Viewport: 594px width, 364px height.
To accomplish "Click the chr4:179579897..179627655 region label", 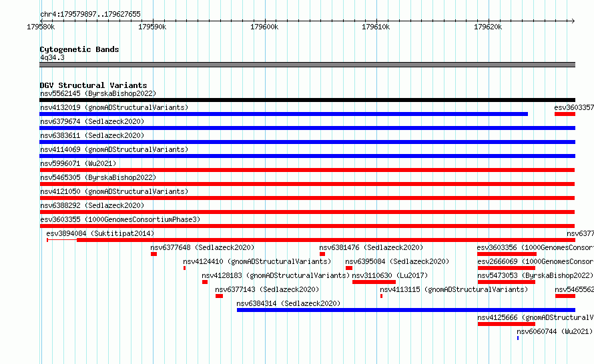I will coord(90,14).
